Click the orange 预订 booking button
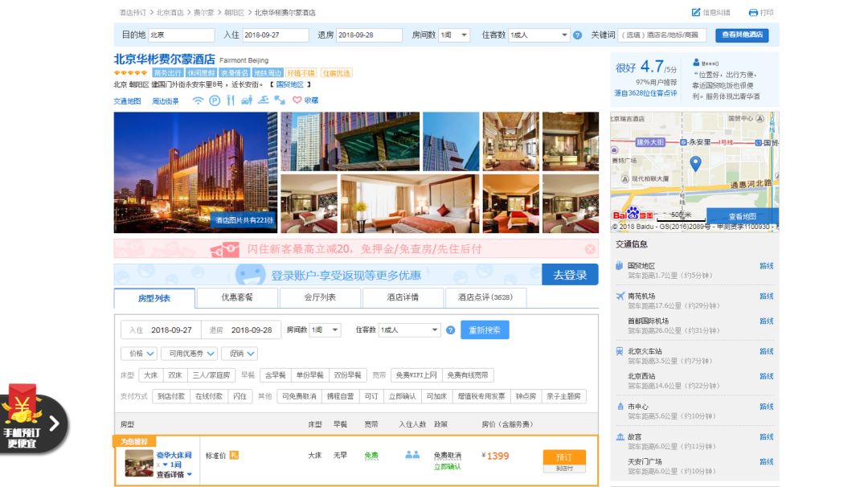Image resolution: width=868 pixels, height=487 pixels. click(x=563, y=457)
